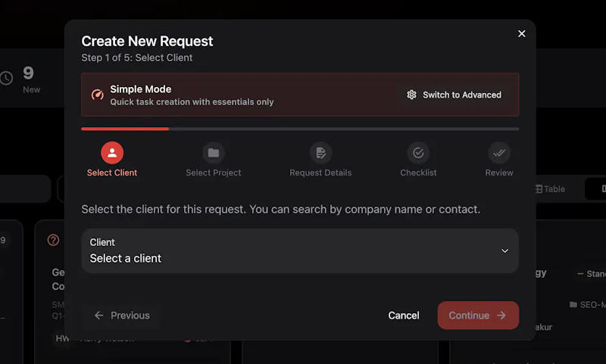Jump to the Select Project folder icon

pyautogui.click(x=214, y=153)
